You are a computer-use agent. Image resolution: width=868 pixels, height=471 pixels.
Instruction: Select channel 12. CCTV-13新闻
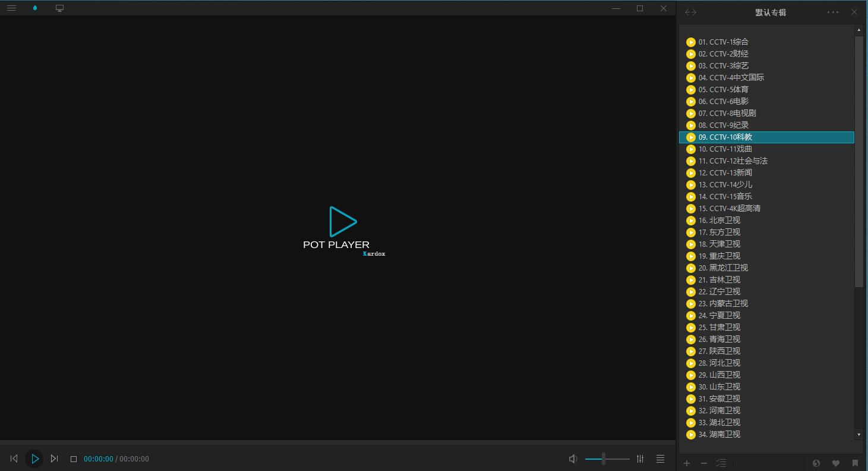pyautogui.click(x=766, y=172)
